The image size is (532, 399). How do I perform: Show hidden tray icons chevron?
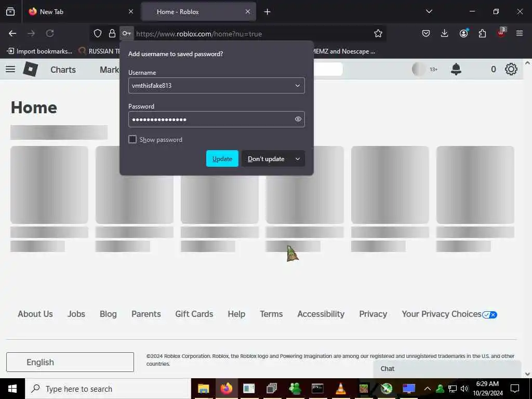(428, 389)
